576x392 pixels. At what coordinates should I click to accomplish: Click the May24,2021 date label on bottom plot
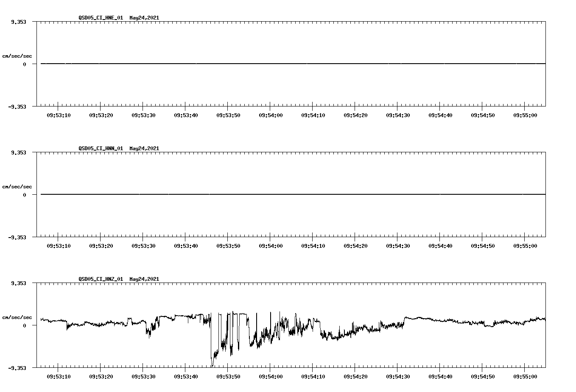click(143, 279)
